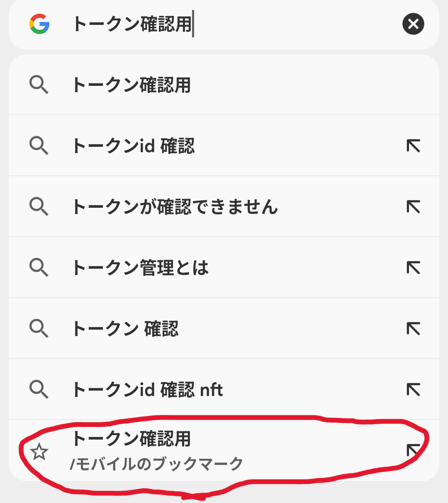Tap the magnifier icon beside first トークン確認用
This screenshot has width=448, height=503.
39,85
